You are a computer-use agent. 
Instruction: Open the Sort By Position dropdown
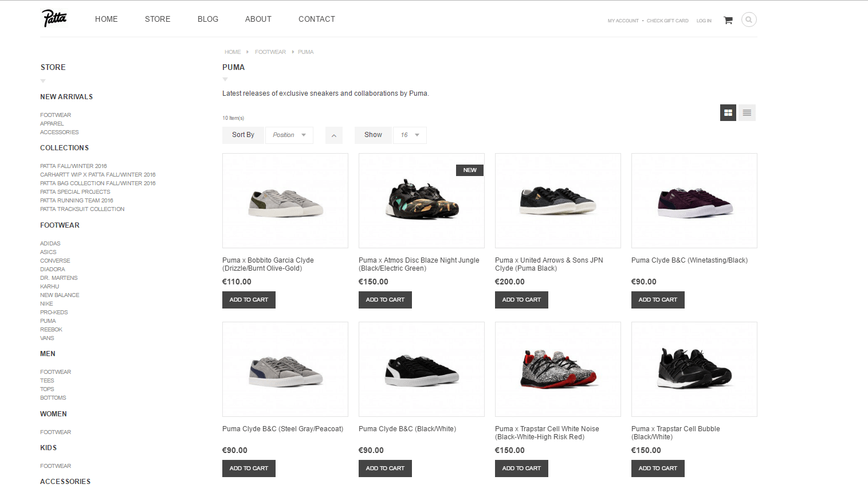[x=289, y=135]
